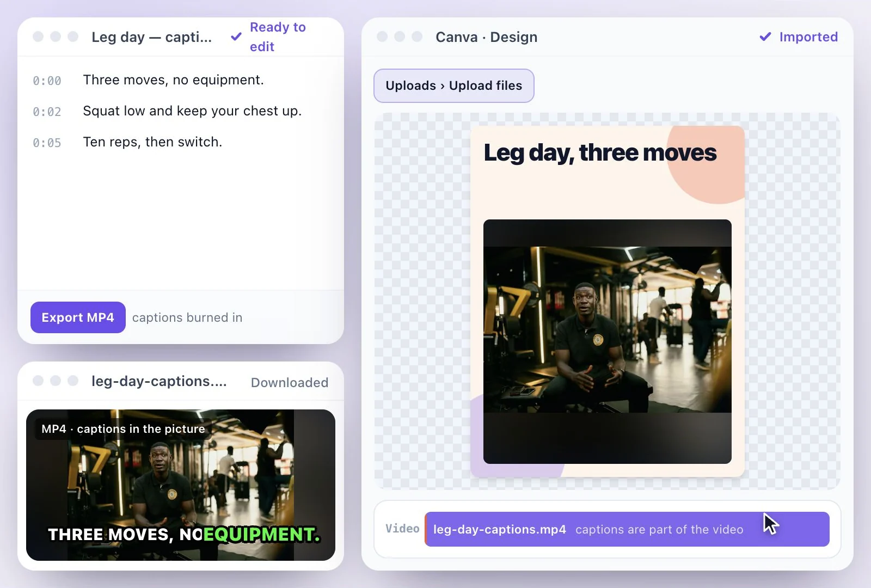Click the Export MP4 button
This screenshot has width=871, height=588.
[78, 317]
